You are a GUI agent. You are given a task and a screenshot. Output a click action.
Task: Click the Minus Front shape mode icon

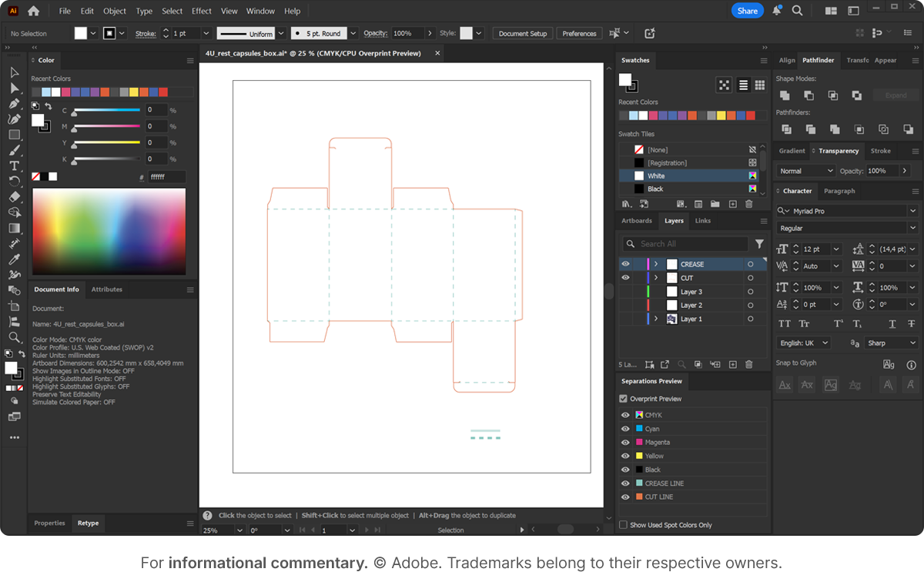click(808, 95)
